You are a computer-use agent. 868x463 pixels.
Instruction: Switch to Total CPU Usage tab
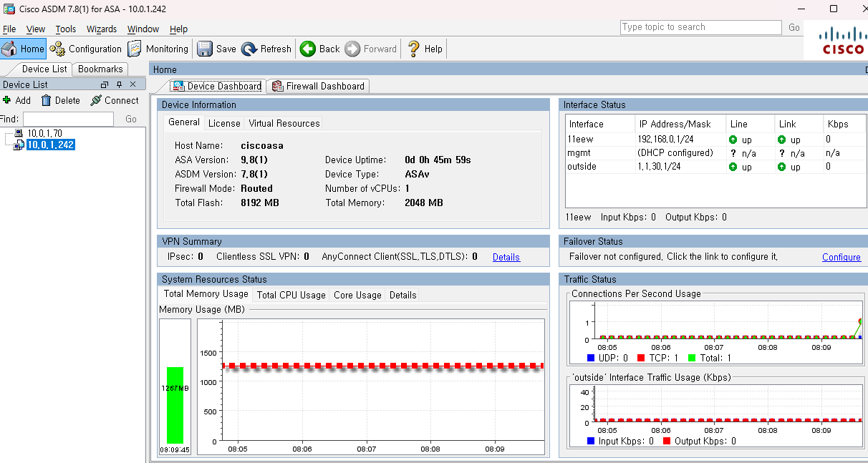pyautogui.click(x=291, y=295)
